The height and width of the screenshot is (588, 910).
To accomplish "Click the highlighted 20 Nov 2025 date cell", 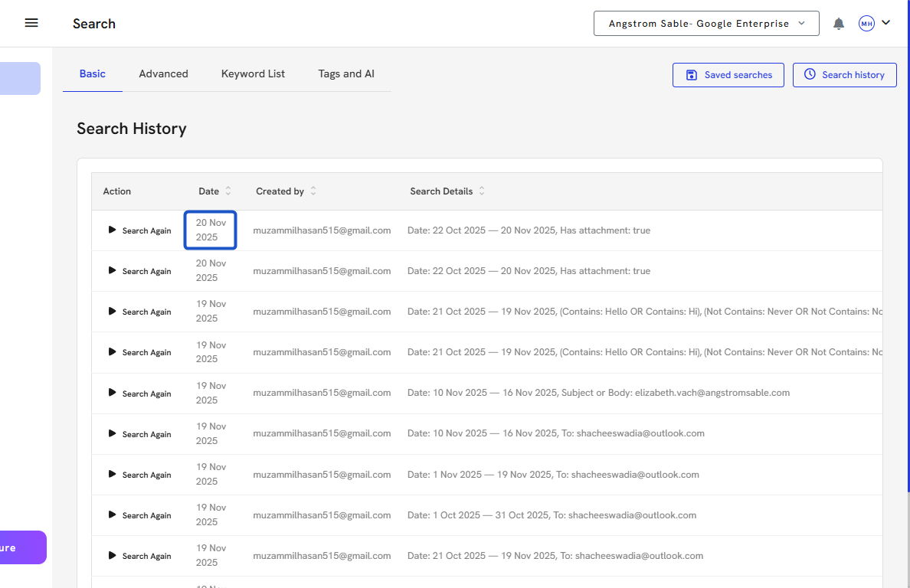I will click(x=211, y=230).
